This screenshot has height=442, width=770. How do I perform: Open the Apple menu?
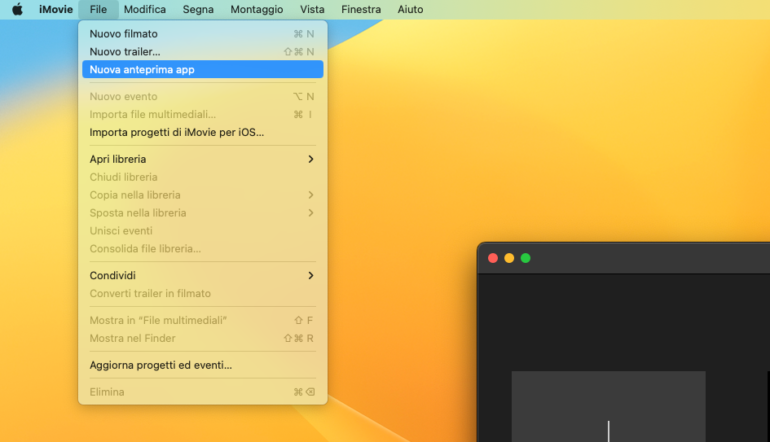point(17,9)
